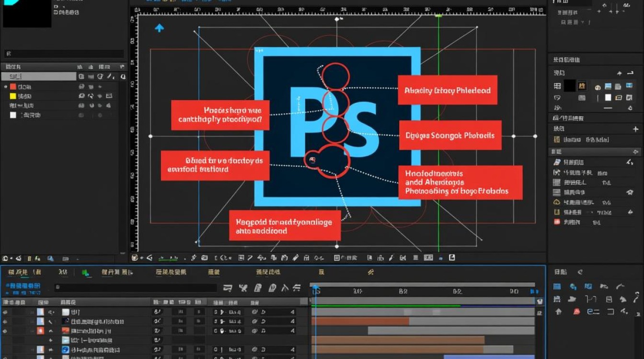Click the bottom red callout box below the Ps logo
644x359 pixels.
click(285, 225)
